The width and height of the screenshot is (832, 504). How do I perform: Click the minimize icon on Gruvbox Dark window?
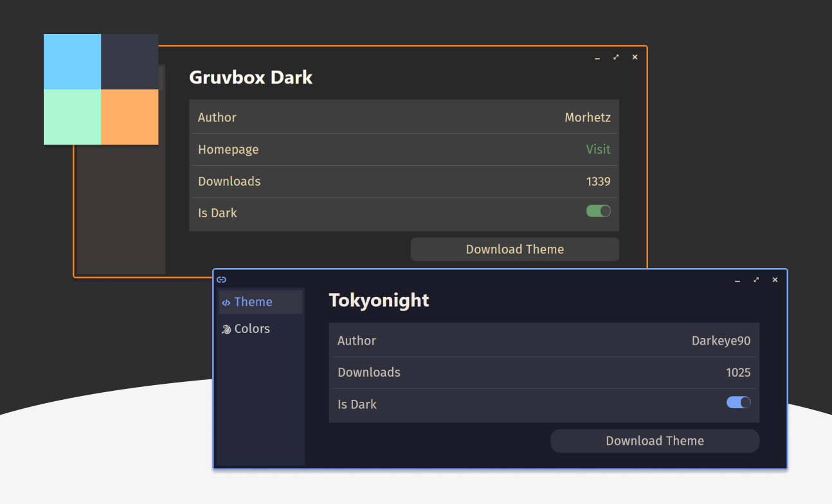pos(597,58)
